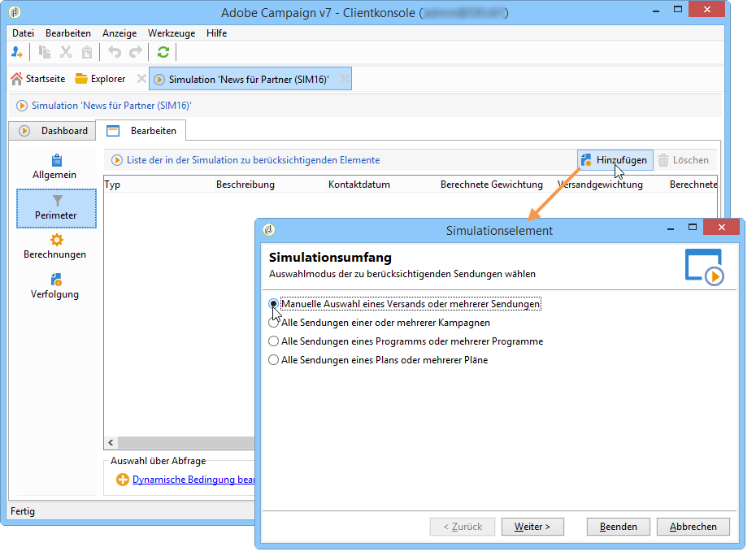Open the Allgemein section
This screenshot has height=556, width=756.
tap(54, 167)
